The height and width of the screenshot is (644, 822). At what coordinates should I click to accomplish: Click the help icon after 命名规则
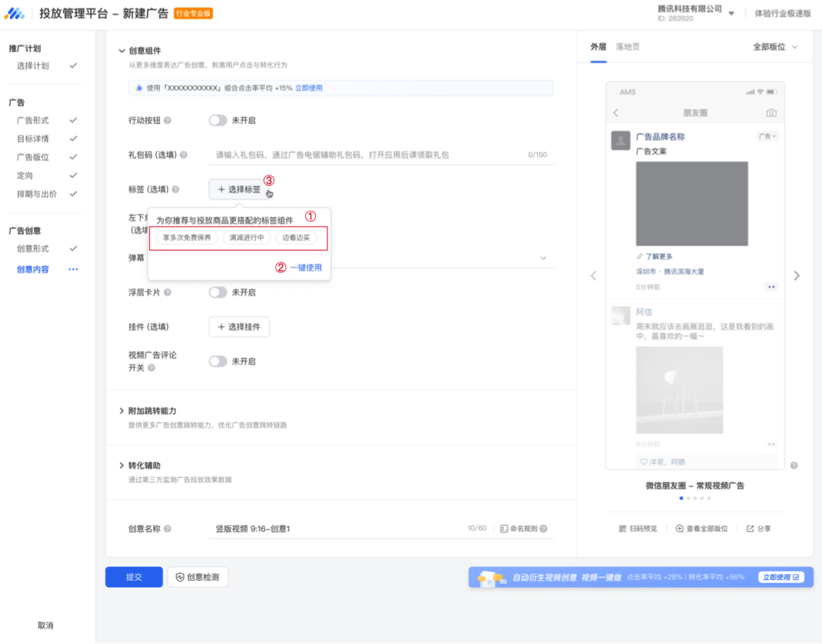543,528
